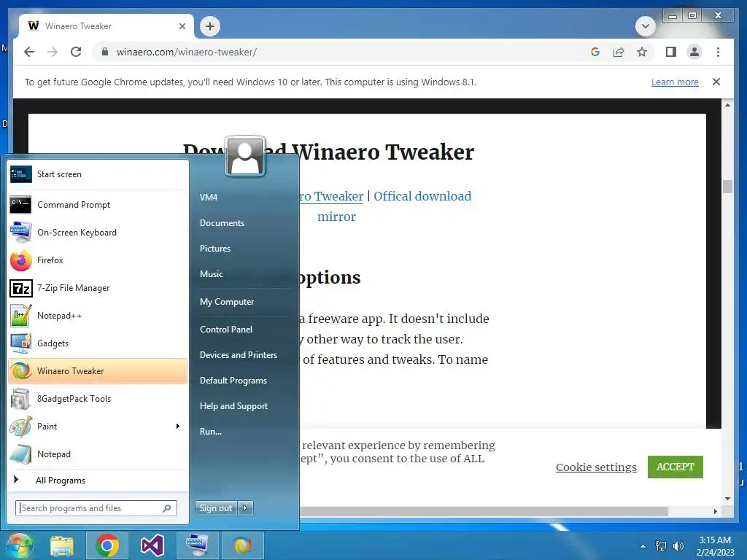The height and width of the screenshot is (560, 747).
Task: Open 8GadgetPack Tools
Action: 98,399
